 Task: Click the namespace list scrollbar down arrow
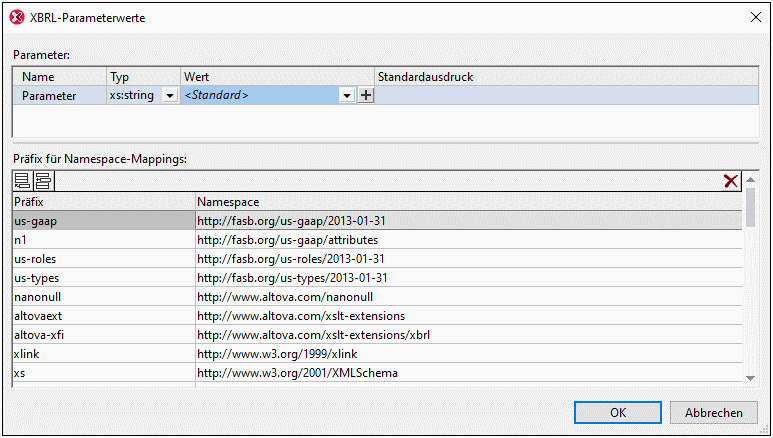[x=750, y=377]
